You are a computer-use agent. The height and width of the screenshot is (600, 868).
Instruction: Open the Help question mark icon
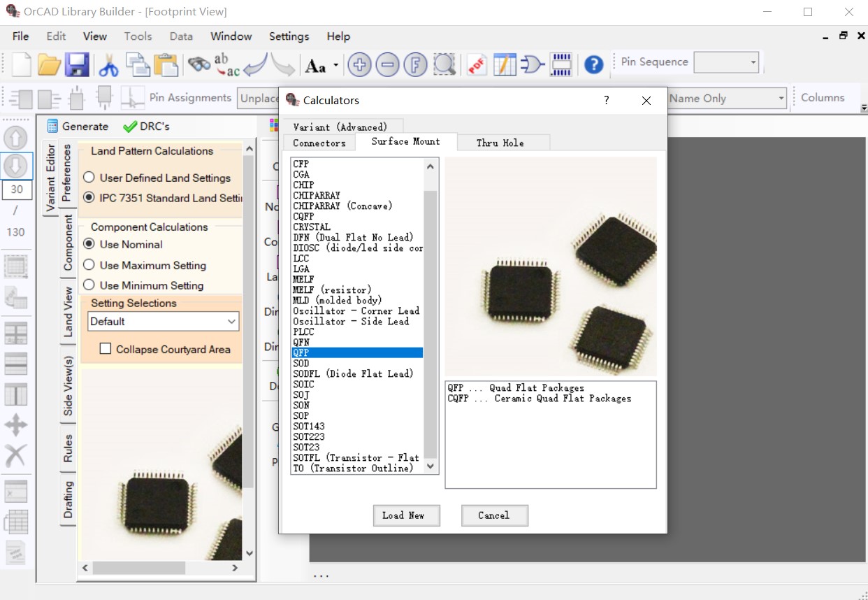tap(593, 64)
